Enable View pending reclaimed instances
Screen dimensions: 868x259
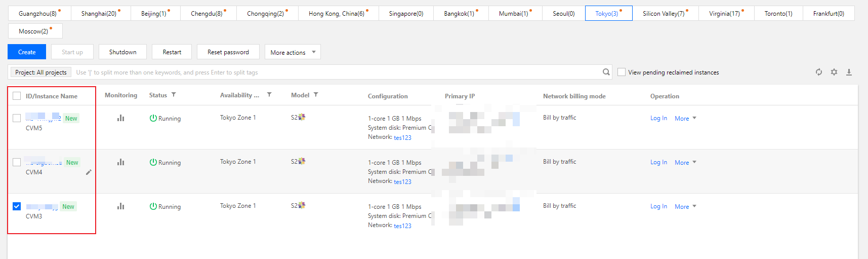pos(622,72)
